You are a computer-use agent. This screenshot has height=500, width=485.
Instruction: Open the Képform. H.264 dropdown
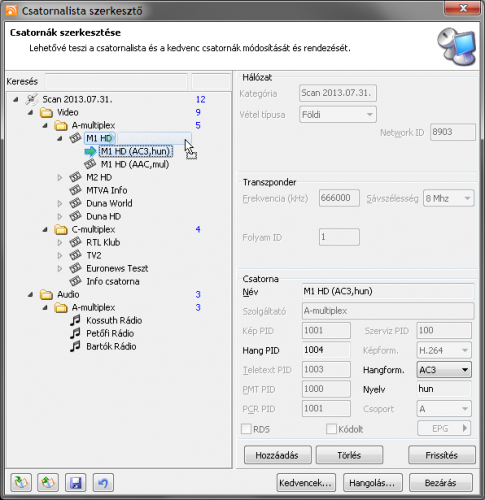point(444,350)
